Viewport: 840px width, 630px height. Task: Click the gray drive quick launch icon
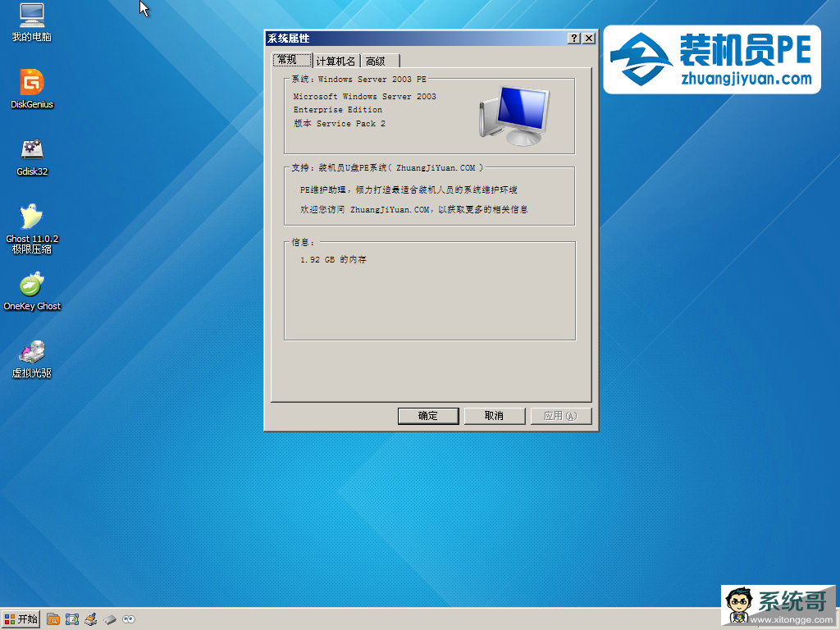click(x=110, y=619)
